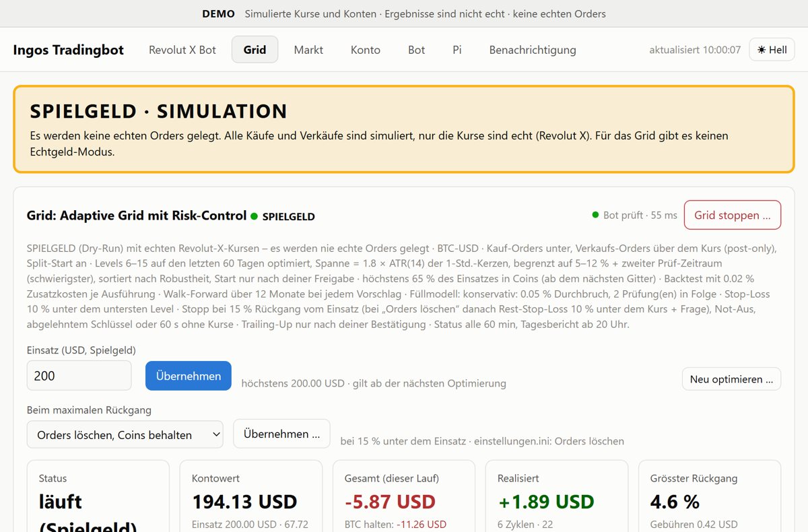Switch to the Markt tab

coord(308,50)
